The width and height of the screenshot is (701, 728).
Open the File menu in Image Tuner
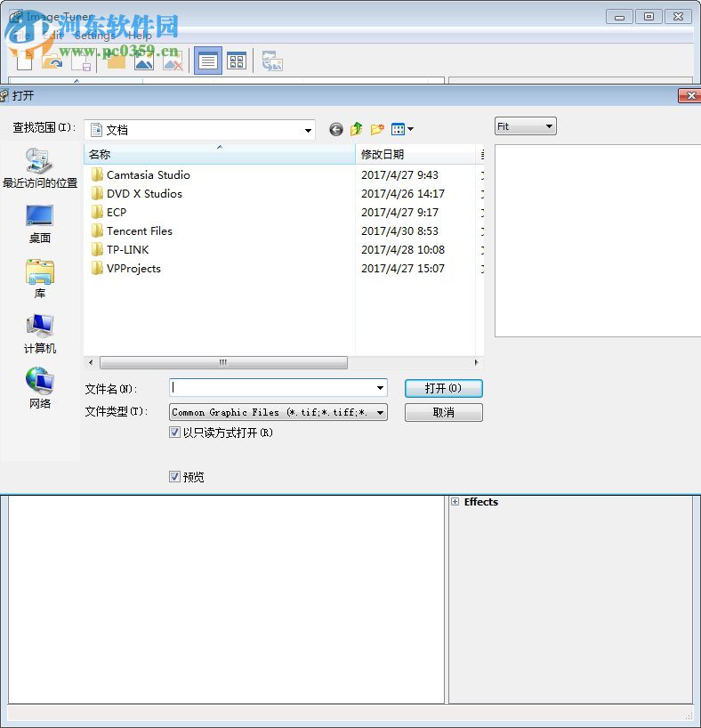pos(22,36)
